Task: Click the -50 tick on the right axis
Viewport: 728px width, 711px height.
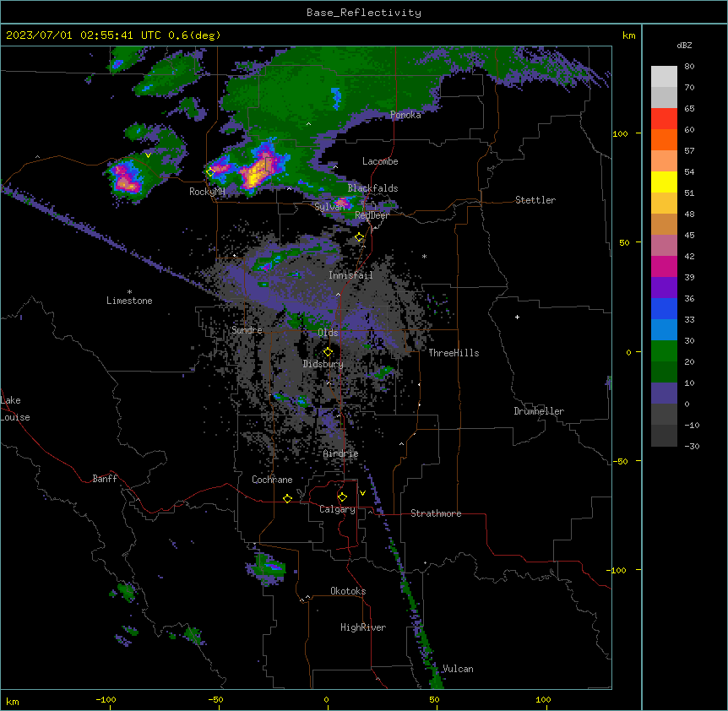Action: [x=620, y=461]
